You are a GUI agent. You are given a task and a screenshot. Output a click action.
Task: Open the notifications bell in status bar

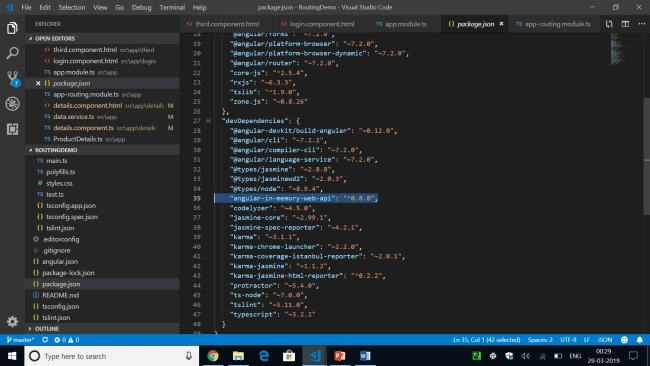click(640, 340)
